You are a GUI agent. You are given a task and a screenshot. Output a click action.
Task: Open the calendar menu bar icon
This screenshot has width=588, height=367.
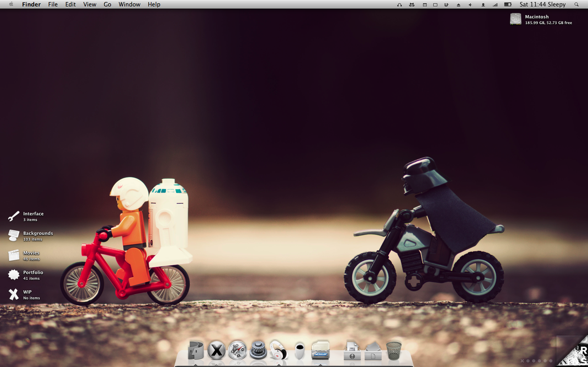pos(425,5)
